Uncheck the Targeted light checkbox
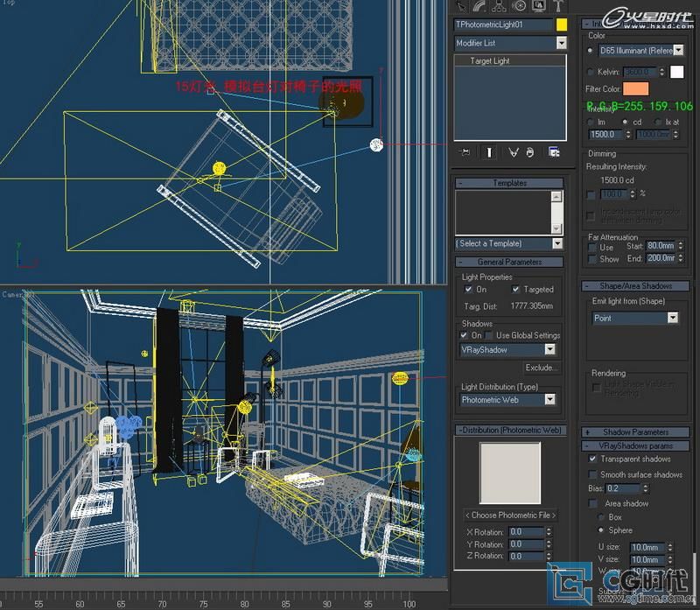The width and height of the screenshot is (700, 610). (x=516, y=290)
